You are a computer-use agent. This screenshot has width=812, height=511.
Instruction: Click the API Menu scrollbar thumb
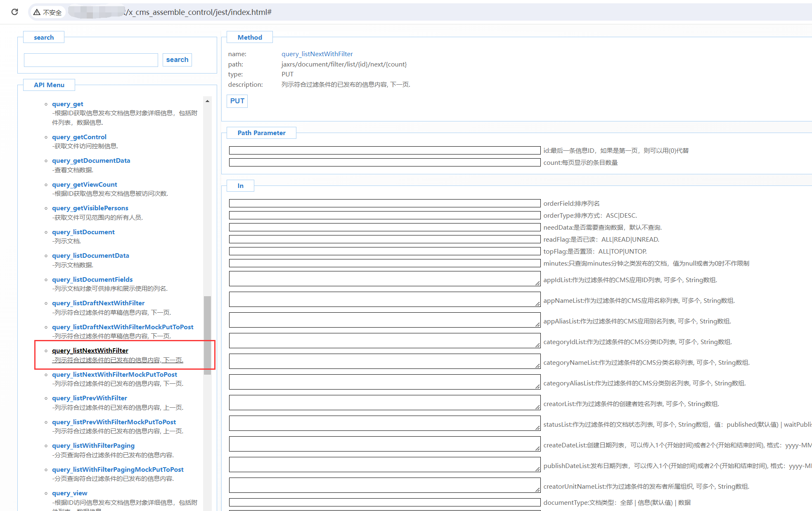(207, 335)
